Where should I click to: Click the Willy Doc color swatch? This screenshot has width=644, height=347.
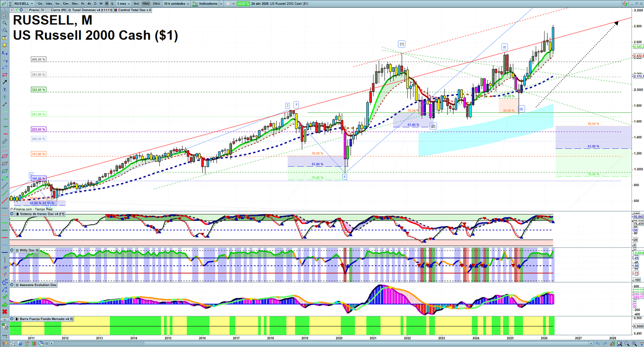[x=17, y=250]
